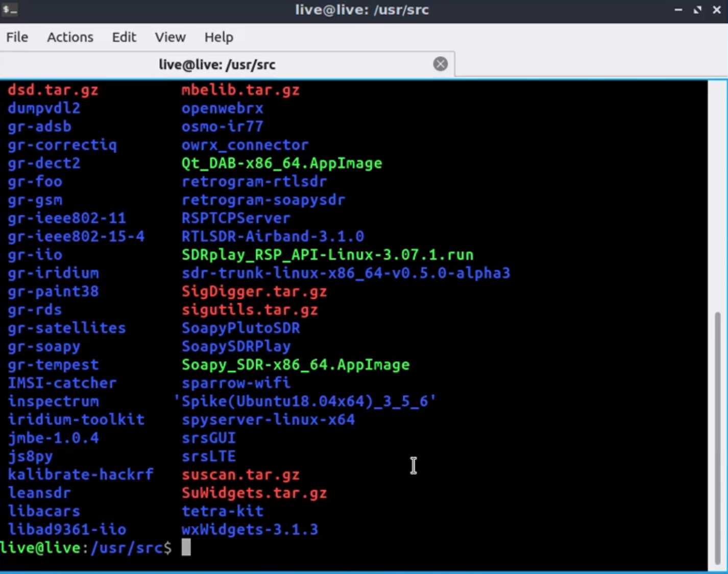Viewport: 728px width, 574px height.
Task: Minimize the terminal window
Action: click(x=678, y=10)
